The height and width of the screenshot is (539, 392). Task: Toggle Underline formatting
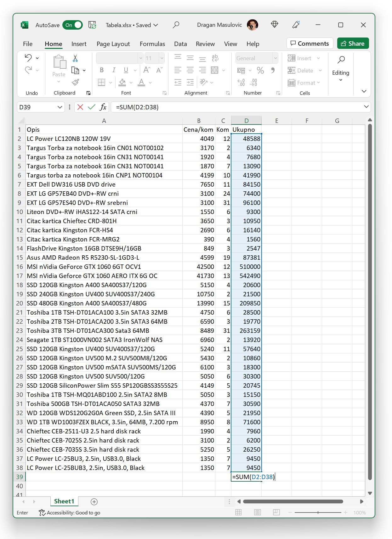(126, 70)
